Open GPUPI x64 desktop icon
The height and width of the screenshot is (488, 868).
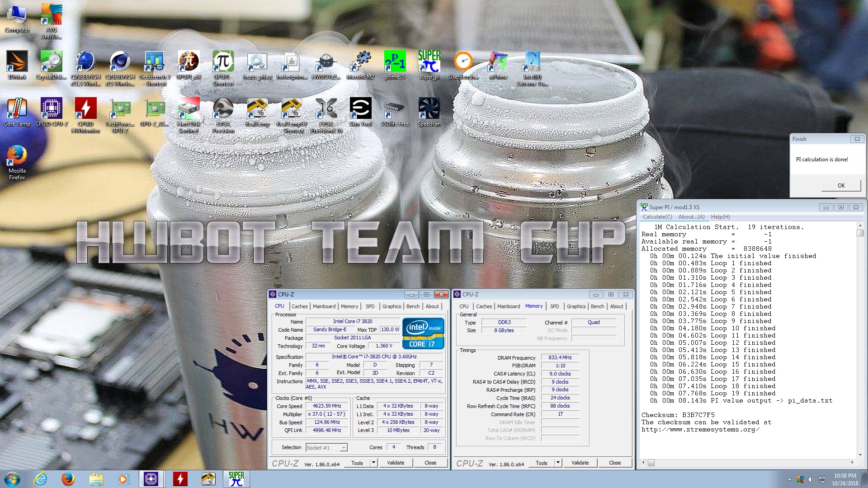189,65
